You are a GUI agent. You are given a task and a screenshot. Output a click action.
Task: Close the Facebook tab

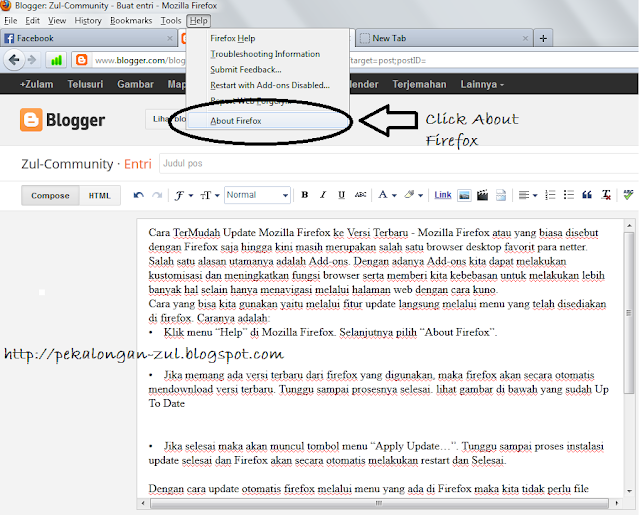[x=170, y=38]
